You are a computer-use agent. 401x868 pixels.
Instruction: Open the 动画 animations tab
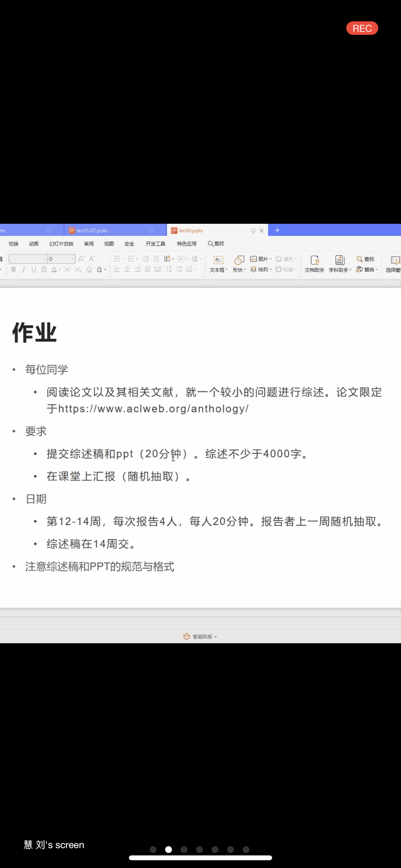coord(34,244)
